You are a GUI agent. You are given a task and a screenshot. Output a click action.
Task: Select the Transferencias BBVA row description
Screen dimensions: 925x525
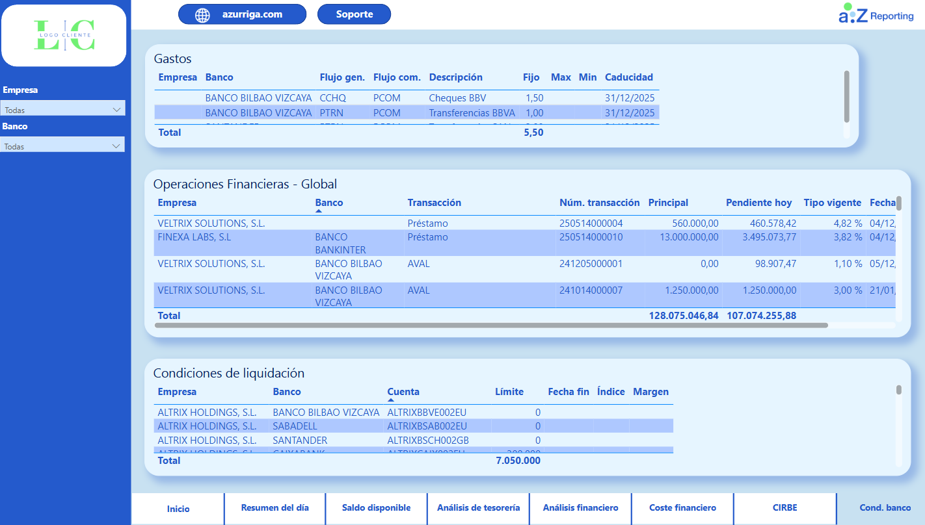coord(472,113)
